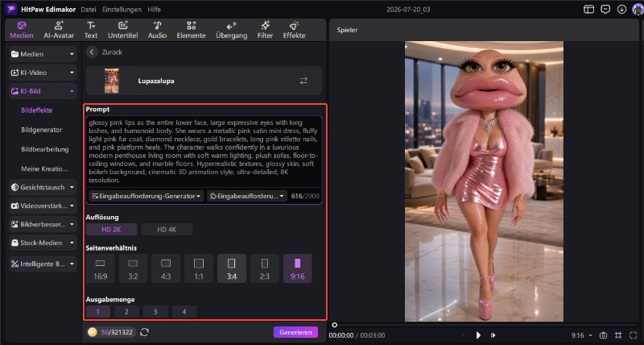
Task: Click the player timeline playhead
Action: click(x=334, y=325)
